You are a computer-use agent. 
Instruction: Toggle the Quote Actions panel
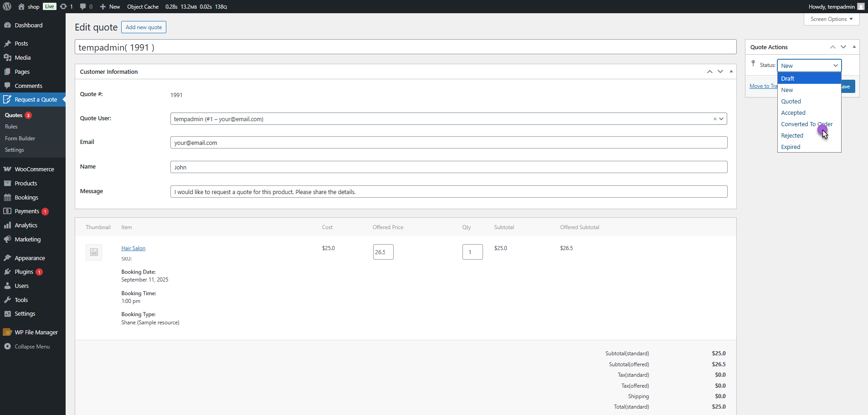[854, 47]
